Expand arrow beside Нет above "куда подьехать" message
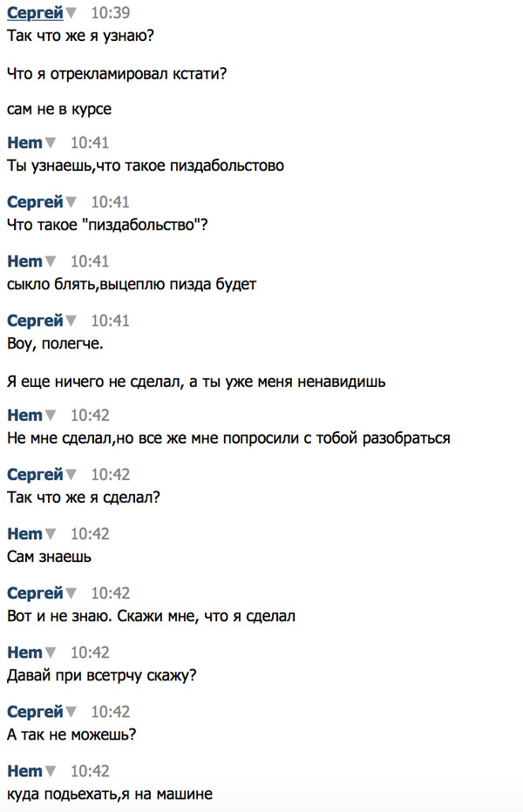523x812 pixels. (x=51, y=772)
